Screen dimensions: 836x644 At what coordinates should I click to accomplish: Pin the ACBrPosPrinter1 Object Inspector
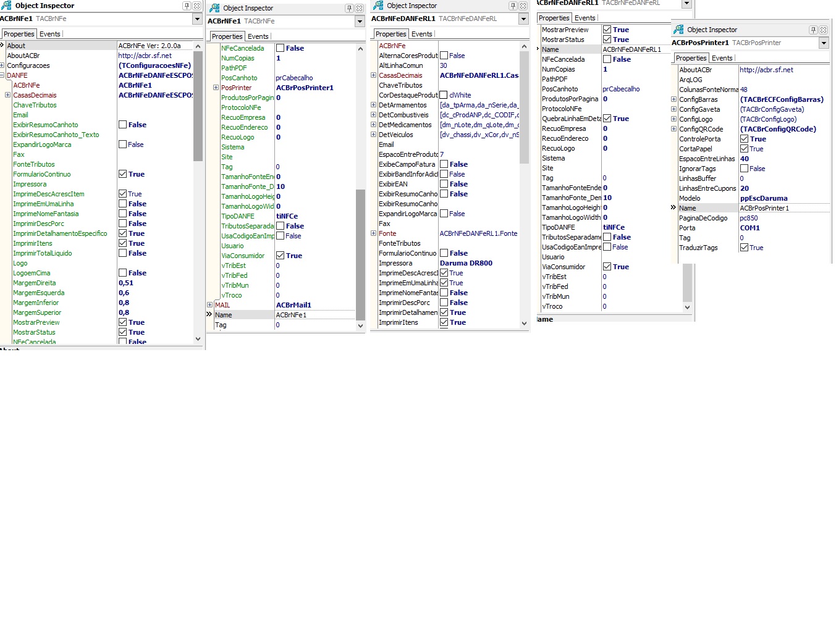point(813,30)
